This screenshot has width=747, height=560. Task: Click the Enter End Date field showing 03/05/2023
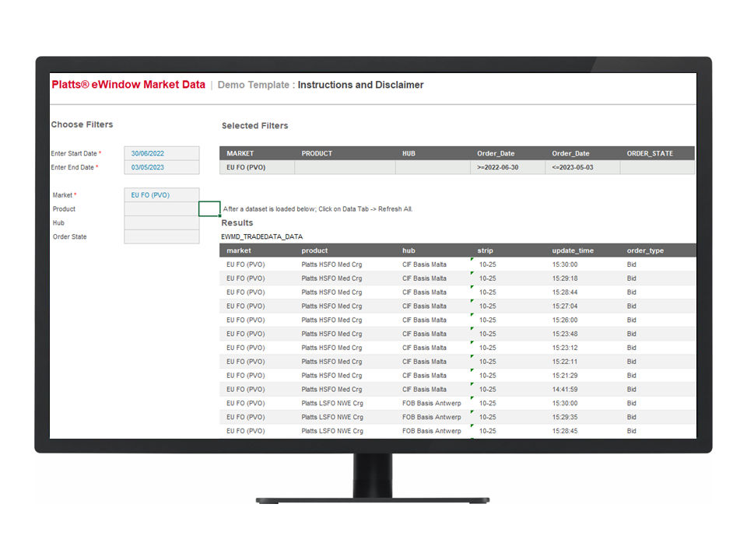[x=162, y=167]
